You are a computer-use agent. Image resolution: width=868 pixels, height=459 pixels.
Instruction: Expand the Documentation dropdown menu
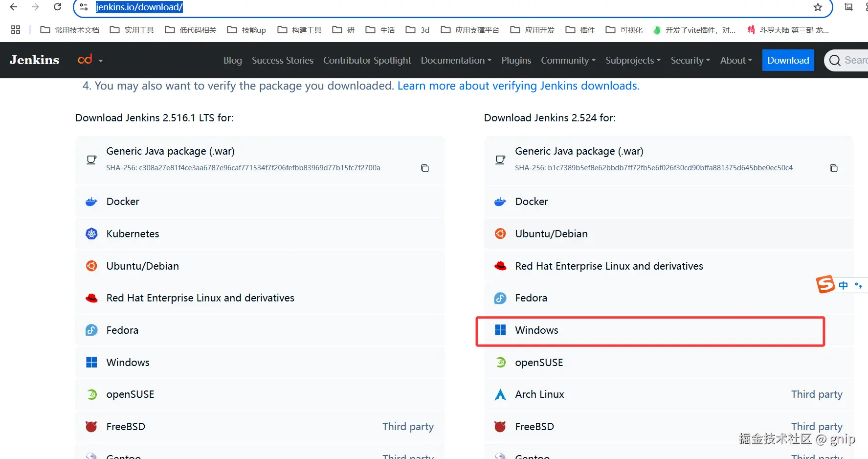456,60
